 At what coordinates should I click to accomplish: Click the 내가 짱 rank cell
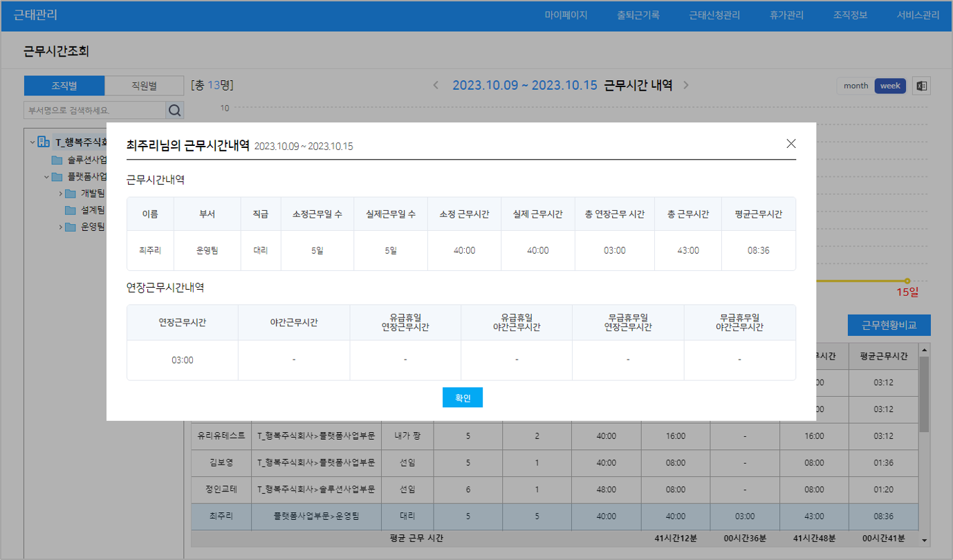click(x=407, y=436)
